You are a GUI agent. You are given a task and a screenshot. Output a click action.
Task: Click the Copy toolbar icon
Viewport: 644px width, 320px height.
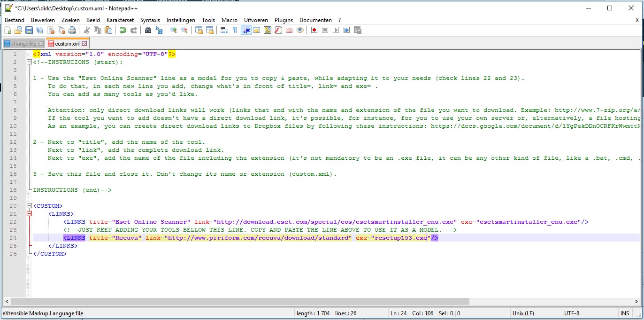tap(98, 30)
